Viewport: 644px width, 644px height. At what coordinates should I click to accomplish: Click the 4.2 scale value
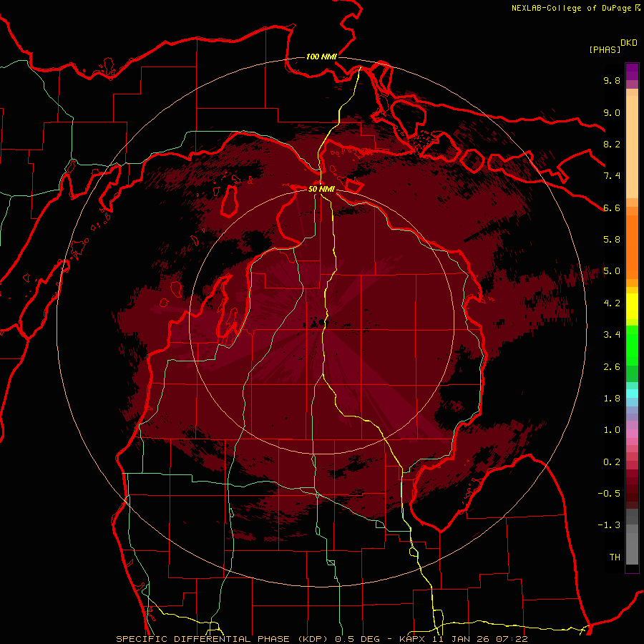tap(612, 303)
